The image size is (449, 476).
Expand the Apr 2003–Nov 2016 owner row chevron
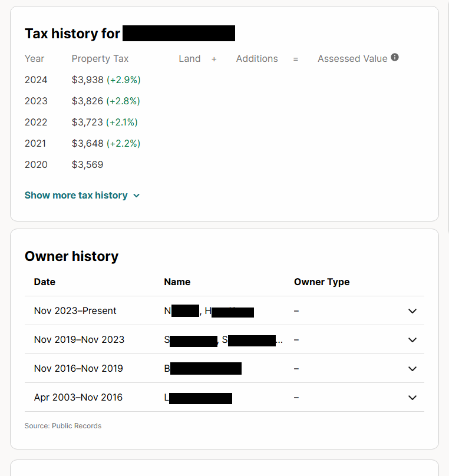pos(412,398)
